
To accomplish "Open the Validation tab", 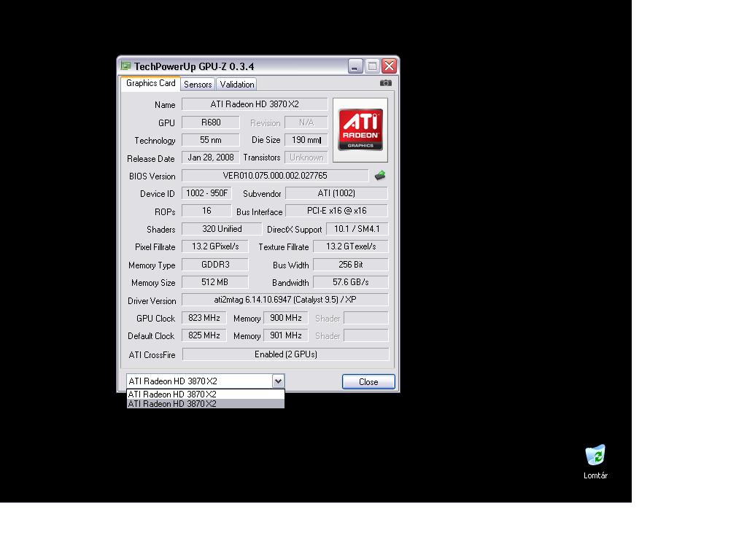I will tap(237, 85).
